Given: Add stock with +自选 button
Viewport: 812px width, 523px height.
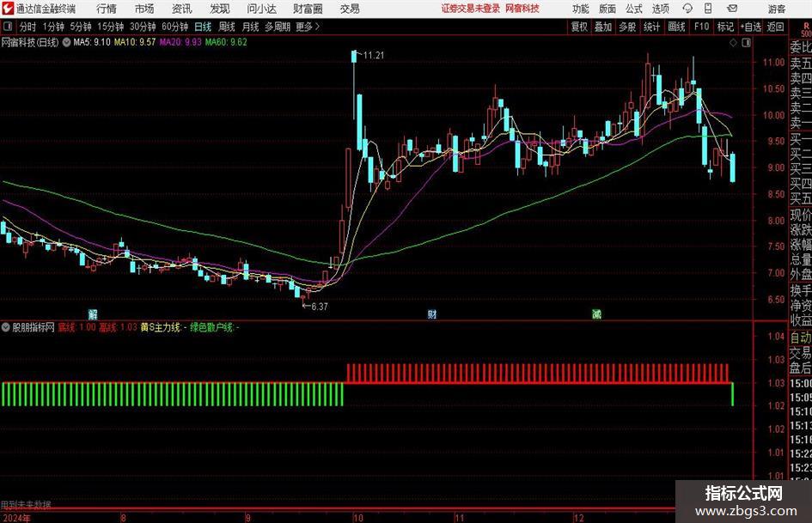Looking at the screenshot, I should click(x=751, y=27).
